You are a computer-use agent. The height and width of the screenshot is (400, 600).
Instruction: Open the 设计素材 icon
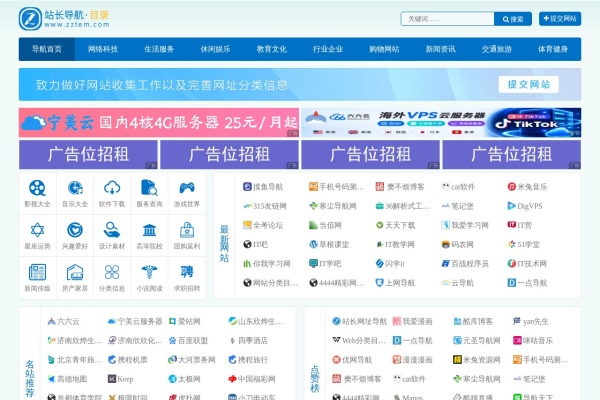tap(112, 230)
